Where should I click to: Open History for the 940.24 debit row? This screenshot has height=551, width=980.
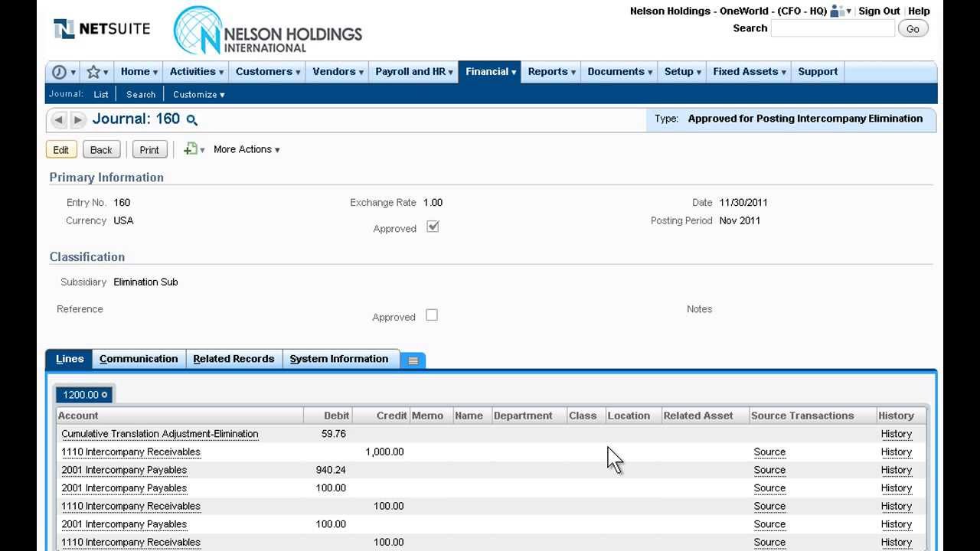pos(896,471)
